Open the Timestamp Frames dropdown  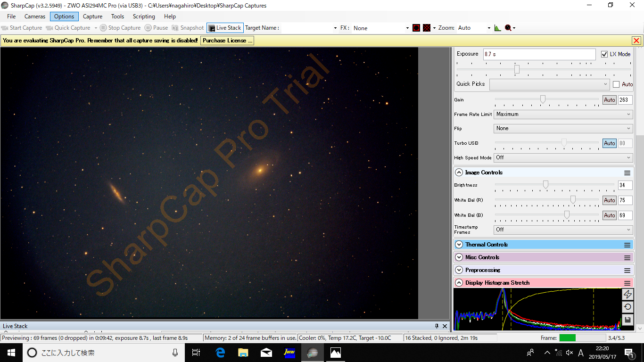pos(563,230)
